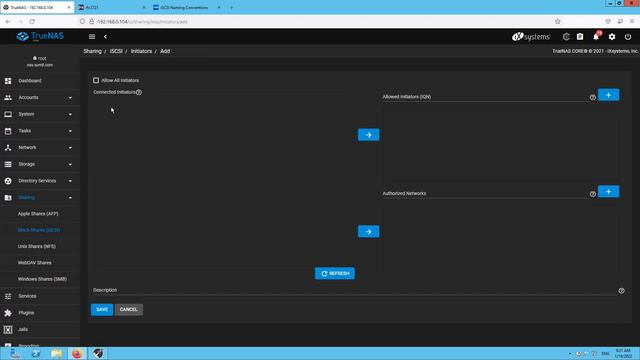Open the settings gear menu
Image resolution: width=640 pixels, height=360 pixels.
pyautogui.click(x=612, y=37)
